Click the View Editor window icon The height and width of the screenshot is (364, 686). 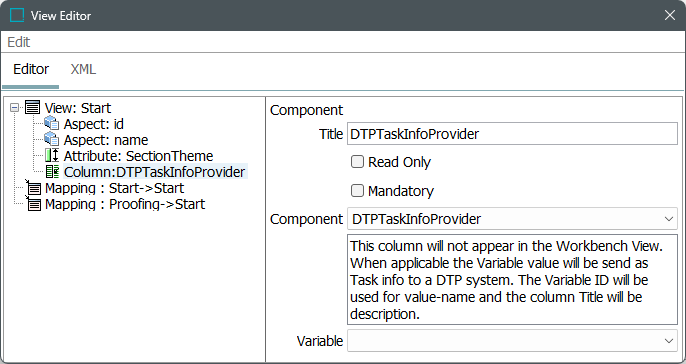click(x=17, y=15)
